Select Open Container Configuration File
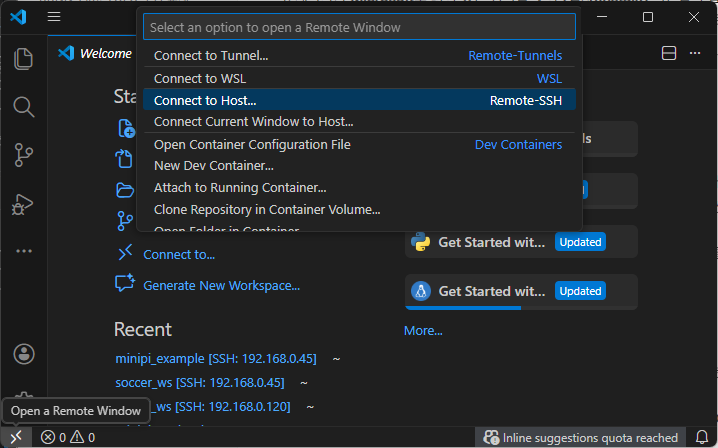 [359, 145]
